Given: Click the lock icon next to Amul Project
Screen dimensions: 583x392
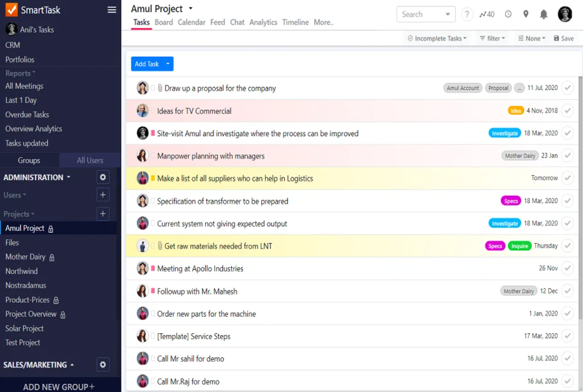Looking at the screenshot, I should [x=50, y=229].
